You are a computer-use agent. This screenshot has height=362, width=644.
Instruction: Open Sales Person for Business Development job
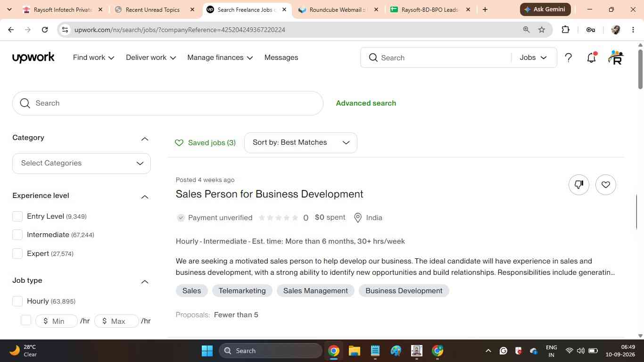(x=270, y=194)
